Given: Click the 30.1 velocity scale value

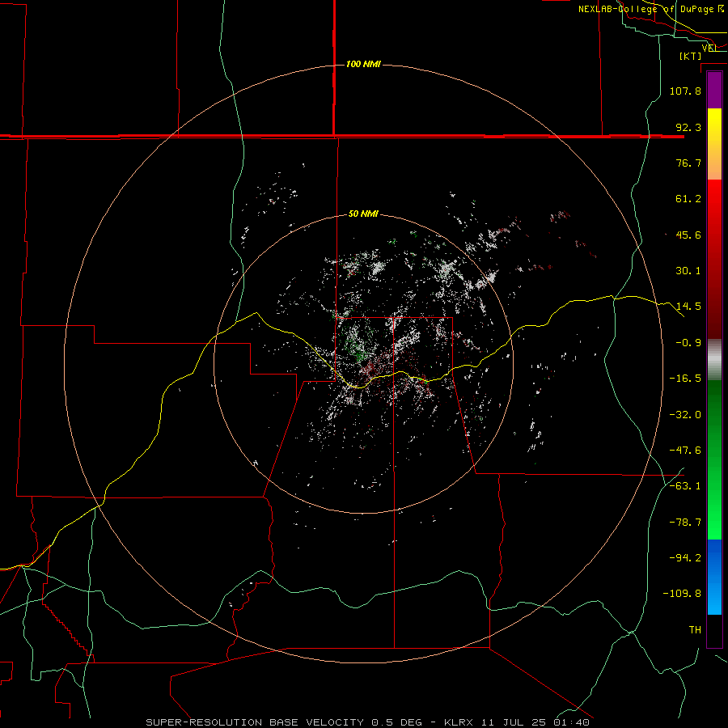Looking at the screenshot, I should click(x=688, y=271).
